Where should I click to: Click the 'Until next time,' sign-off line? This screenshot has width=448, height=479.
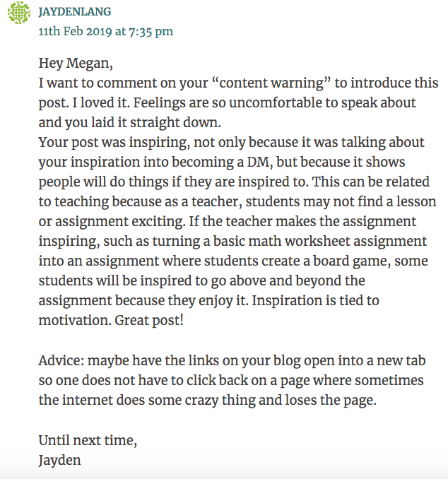tap(88, 441)
